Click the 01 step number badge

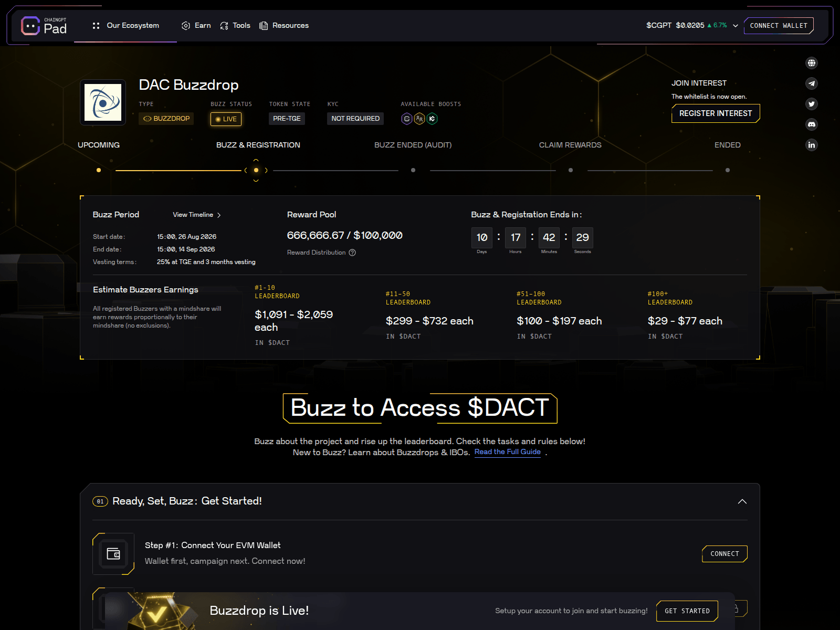(x=100, y=501)
